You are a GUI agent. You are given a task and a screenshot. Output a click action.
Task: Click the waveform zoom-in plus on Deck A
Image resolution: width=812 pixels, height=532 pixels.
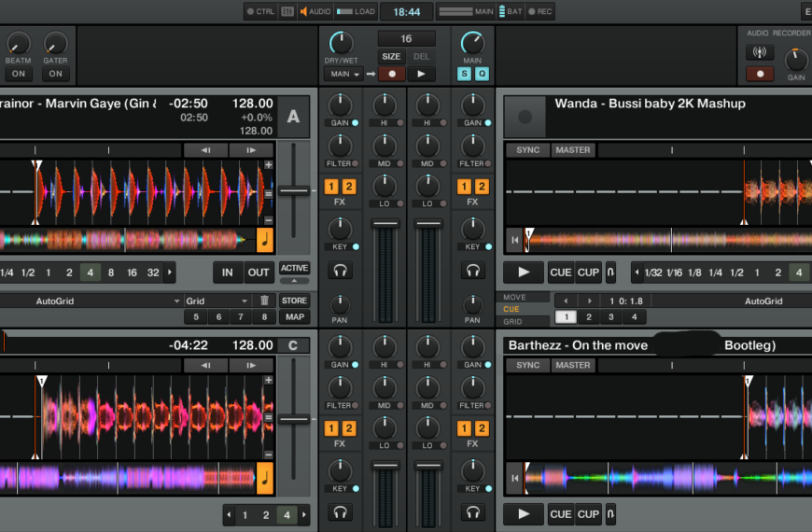[268, 164]
